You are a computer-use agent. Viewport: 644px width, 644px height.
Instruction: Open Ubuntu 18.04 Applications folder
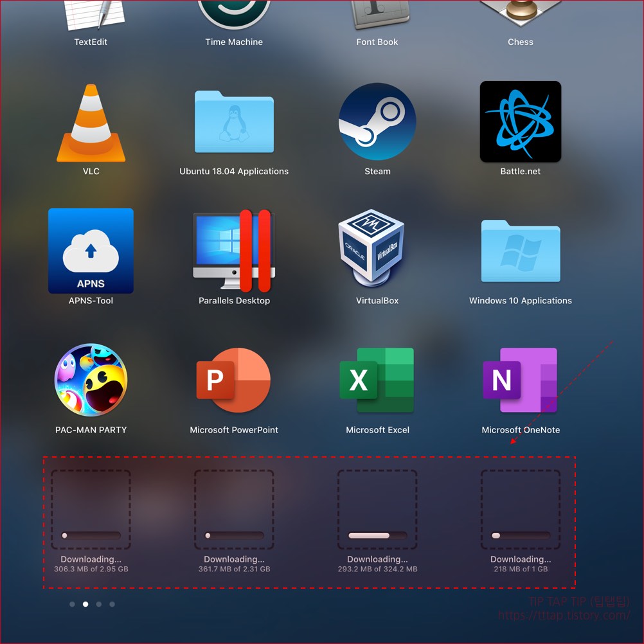234,121
